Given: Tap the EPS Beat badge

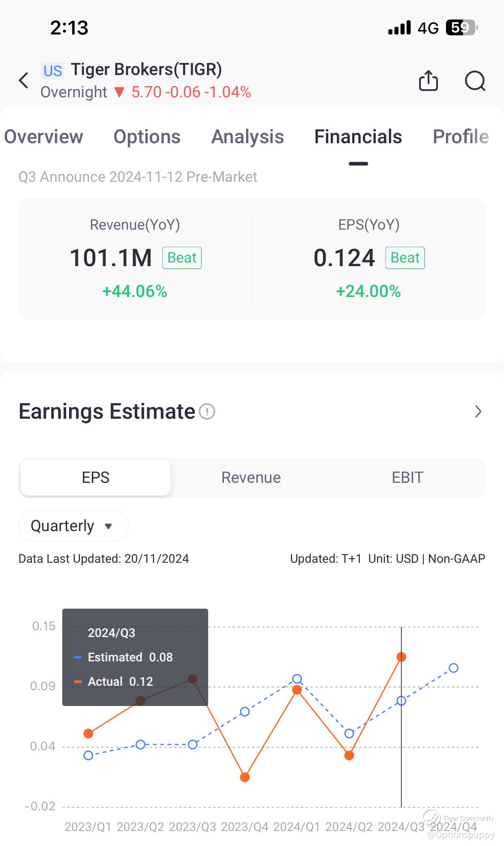Looking at the screenshot, I should coord(405,258).
